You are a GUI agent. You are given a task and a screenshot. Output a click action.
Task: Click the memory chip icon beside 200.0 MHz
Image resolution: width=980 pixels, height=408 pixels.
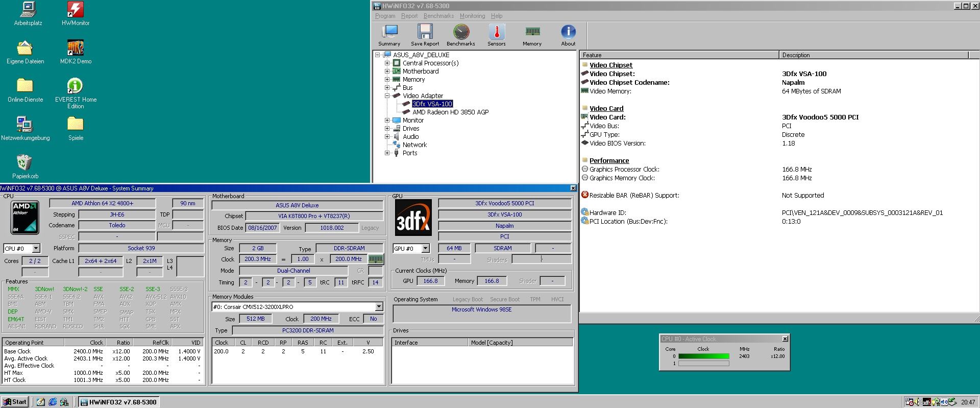(x=375, y=259)
